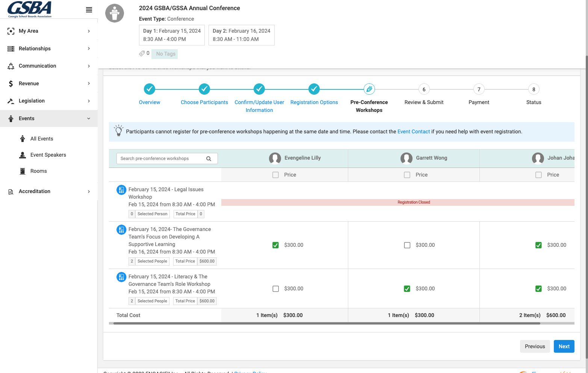
Task: Click the Literacy workshop info icon
Action: coord(121,277)
